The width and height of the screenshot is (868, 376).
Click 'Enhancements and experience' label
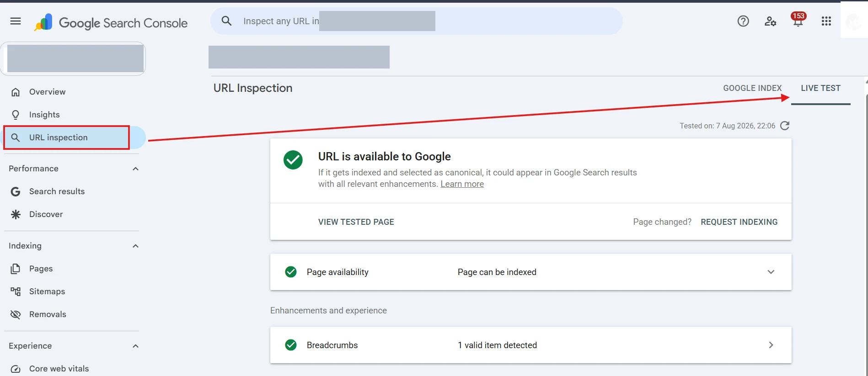pos(328,311)
